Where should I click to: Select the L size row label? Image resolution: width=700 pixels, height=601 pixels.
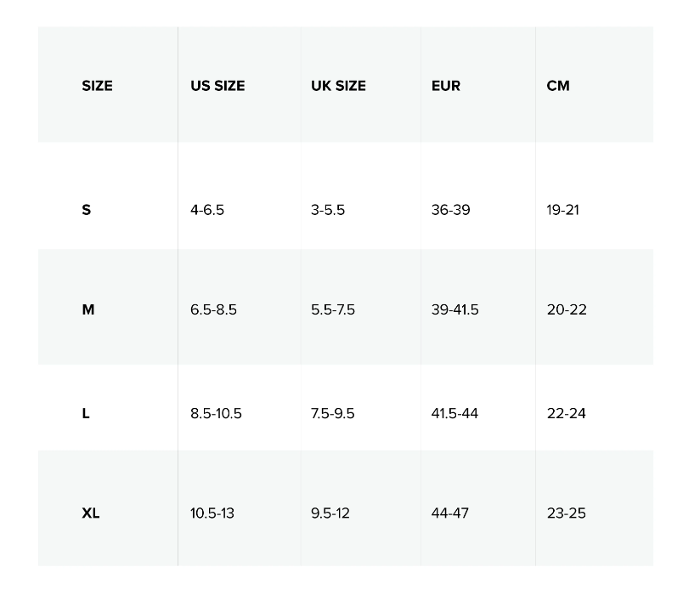86,413
